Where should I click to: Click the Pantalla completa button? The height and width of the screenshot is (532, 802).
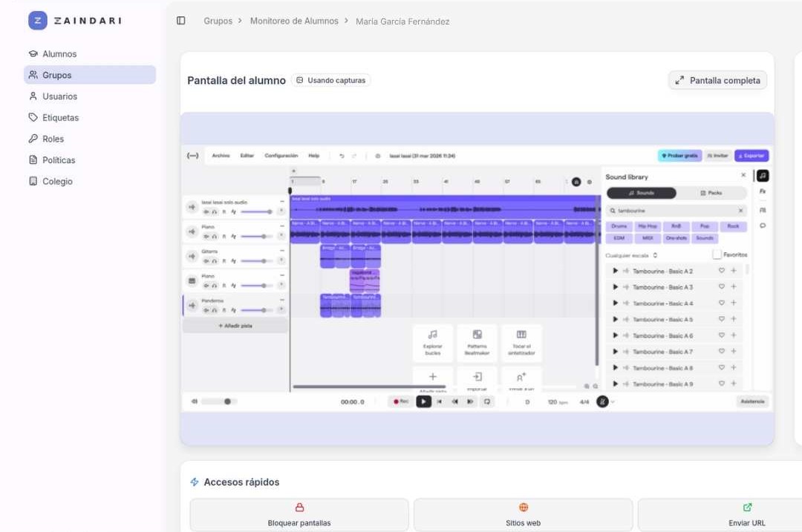717,80
